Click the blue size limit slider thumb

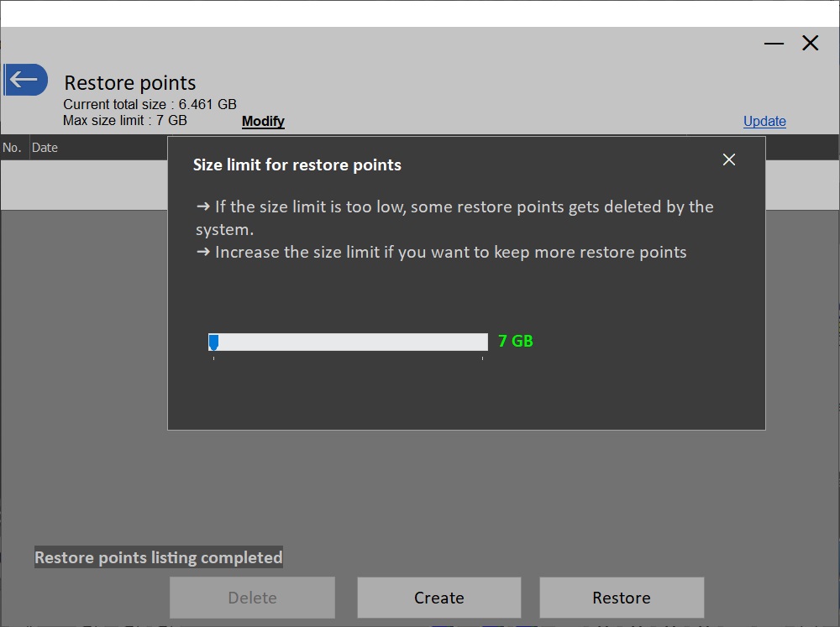pos(213,342)
